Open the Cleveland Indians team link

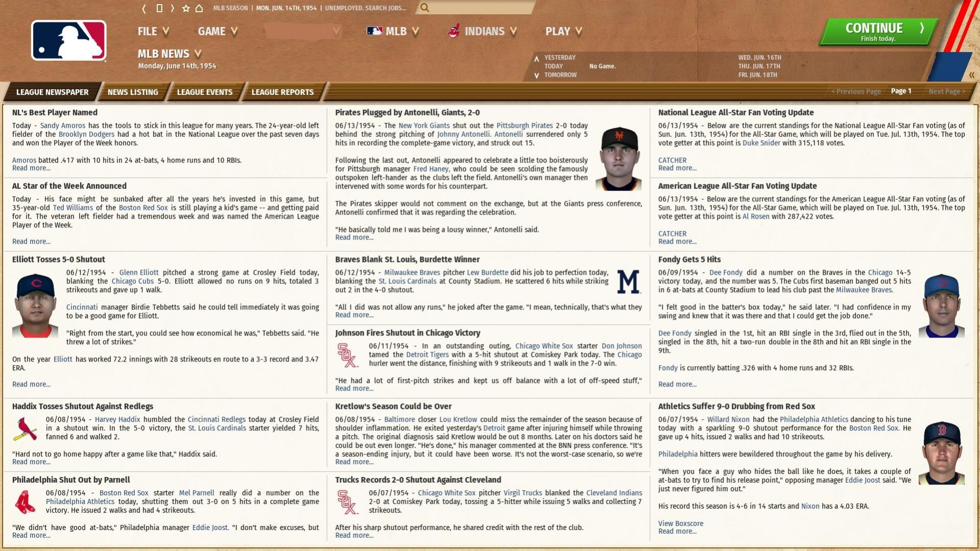[x=614, y=493]
